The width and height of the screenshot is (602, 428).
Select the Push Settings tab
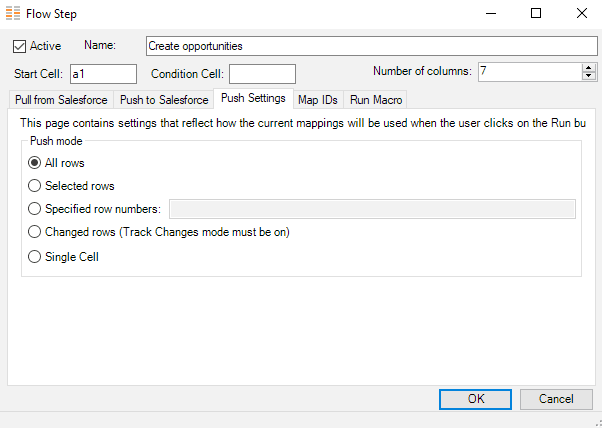pos(253,98)
